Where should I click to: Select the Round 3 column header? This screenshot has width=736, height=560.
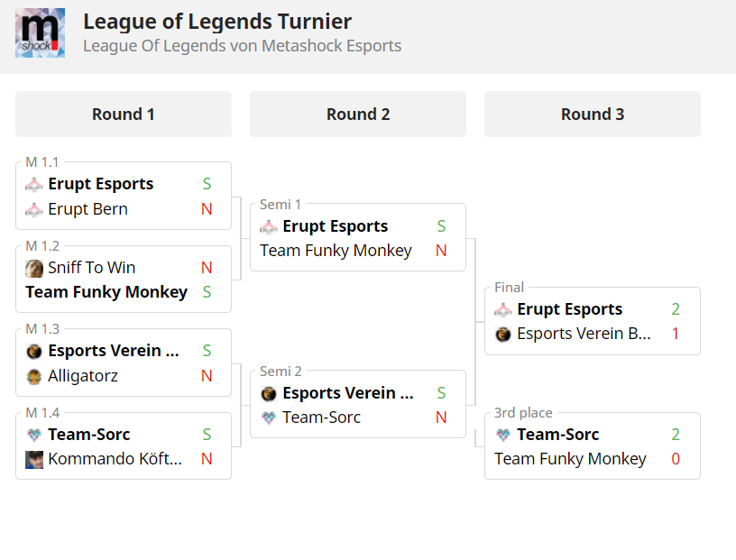coord(593,114)
